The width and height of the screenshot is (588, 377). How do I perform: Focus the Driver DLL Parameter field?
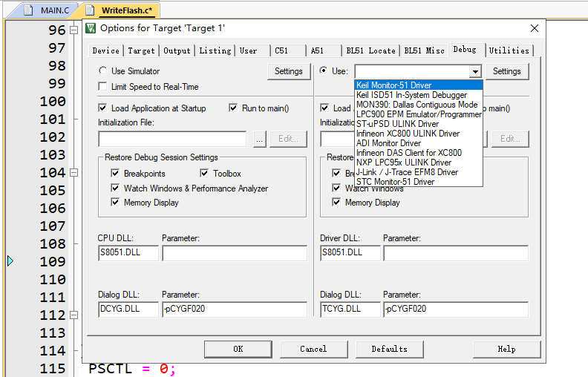[x=456, y=253]
